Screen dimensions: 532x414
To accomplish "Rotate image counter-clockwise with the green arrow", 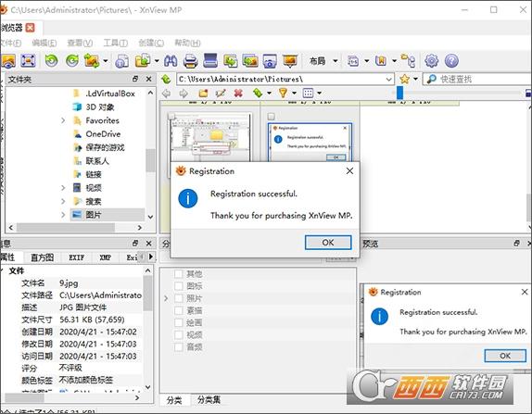I will [x=52, y=61].
